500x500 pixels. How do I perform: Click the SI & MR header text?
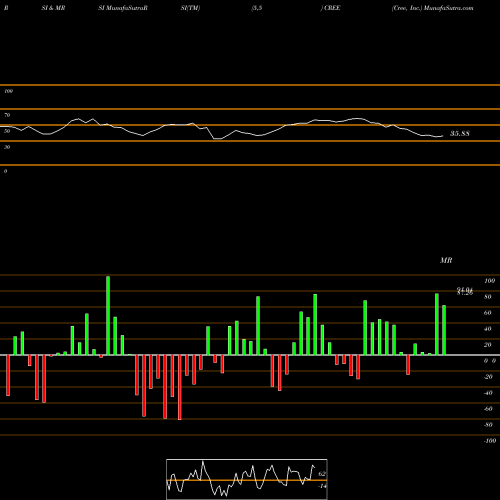(x=53, y=8)
